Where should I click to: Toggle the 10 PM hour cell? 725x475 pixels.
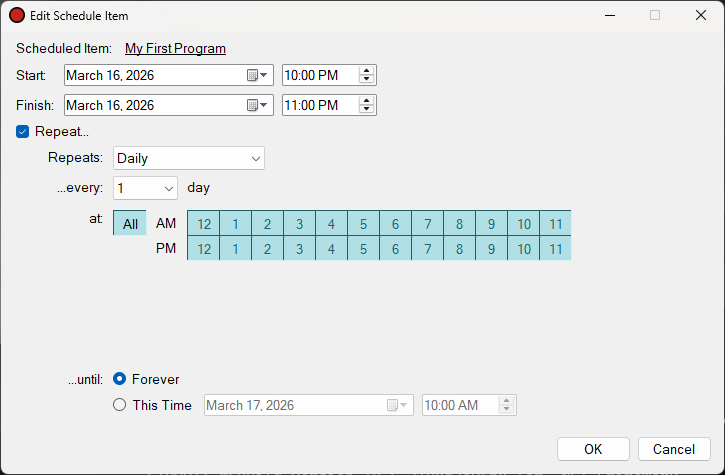tap(523, 248)
